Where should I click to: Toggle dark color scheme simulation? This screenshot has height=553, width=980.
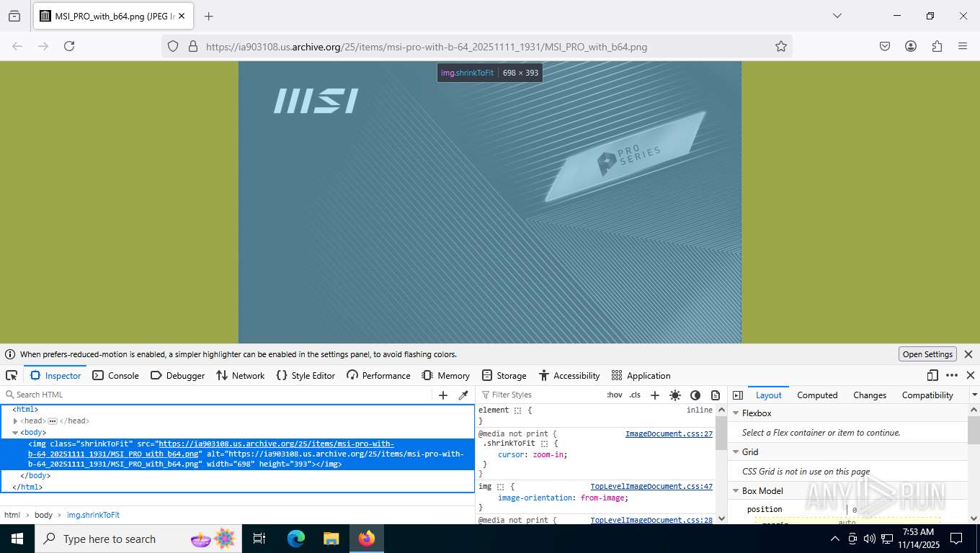pos(695,395)
